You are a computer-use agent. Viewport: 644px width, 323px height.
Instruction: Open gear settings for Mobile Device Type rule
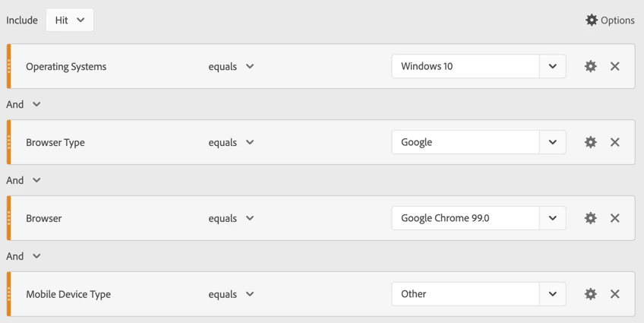pyautogui.click(x=591, y=294)
